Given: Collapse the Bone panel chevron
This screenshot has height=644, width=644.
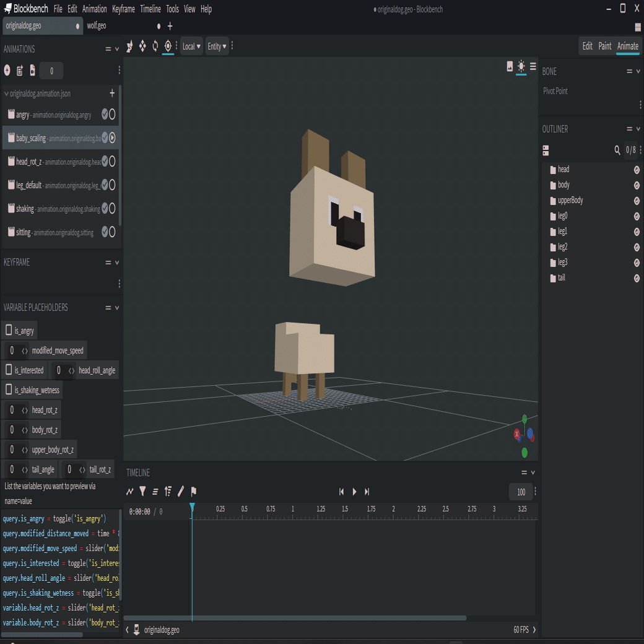Looking at the screenshot, I should [638, 71].
